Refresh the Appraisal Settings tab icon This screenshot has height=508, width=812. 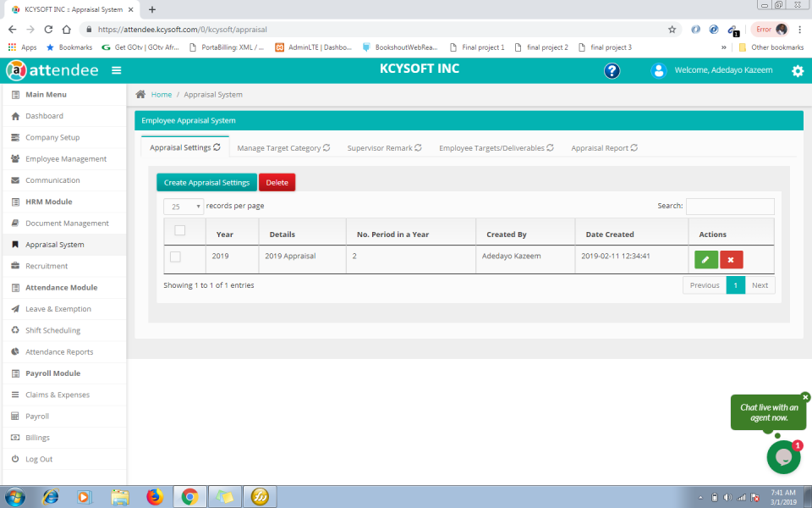[217, 147]
